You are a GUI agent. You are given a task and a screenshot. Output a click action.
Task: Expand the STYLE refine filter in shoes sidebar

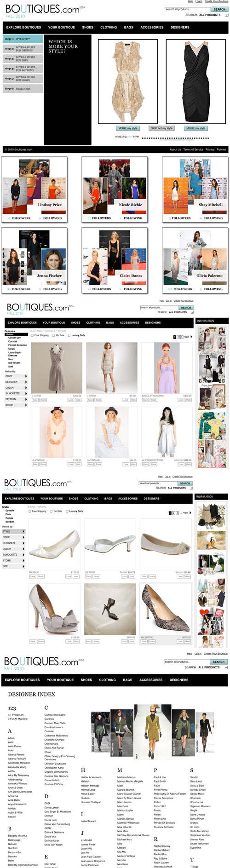(14, 531)
